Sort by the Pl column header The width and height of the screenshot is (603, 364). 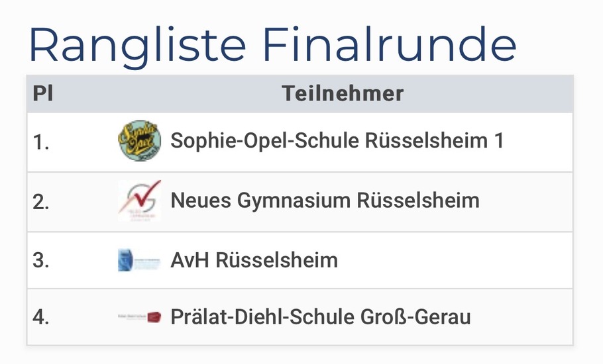43,93
